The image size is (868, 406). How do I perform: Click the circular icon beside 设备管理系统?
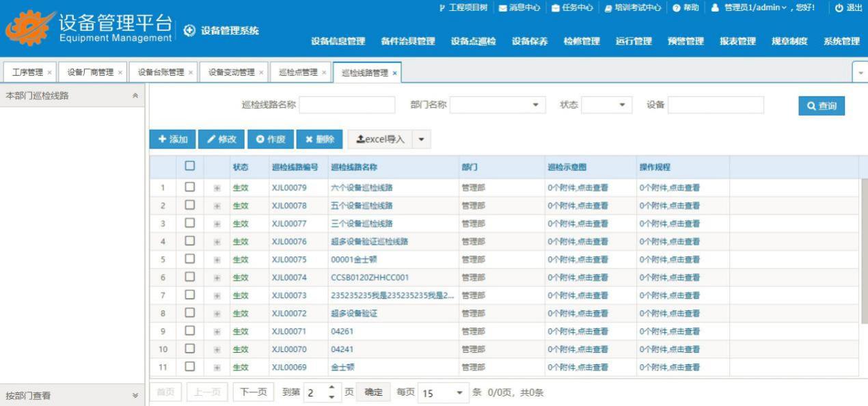coord(190,31)
